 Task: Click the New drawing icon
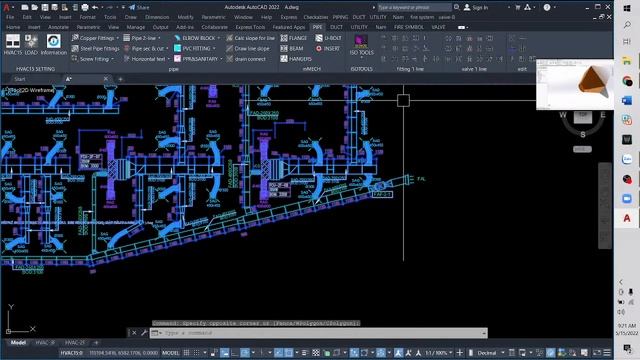25,7
